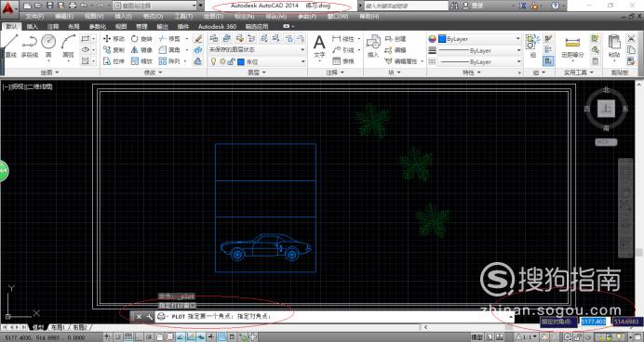Select the Arc (圆弧) tool
This screenshot has width=644, height=342.
click(68, 46)
